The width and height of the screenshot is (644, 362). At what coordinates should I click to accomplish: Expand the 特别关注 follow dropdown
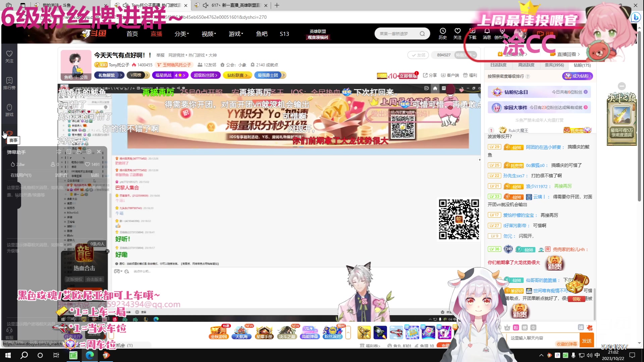coord(466,55)
